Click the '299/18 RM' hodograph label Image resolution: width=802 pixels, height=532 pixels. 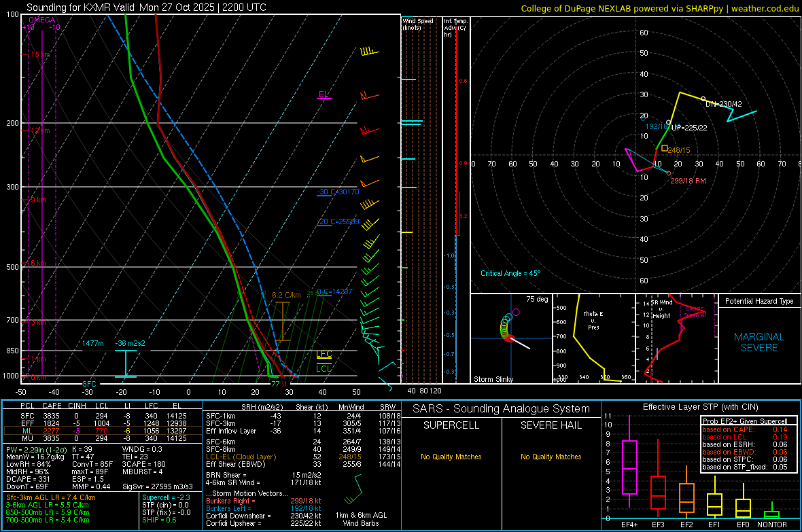(688, 181)
